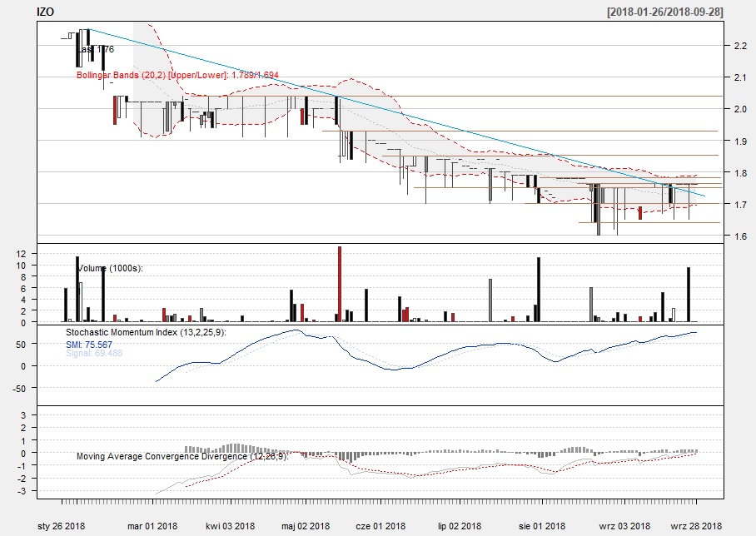Image resolution: width=756 pixels, height=536 pixels.
Task: Click the IZO ticker title
Action: pyautogui.click(x=45, y=12)
